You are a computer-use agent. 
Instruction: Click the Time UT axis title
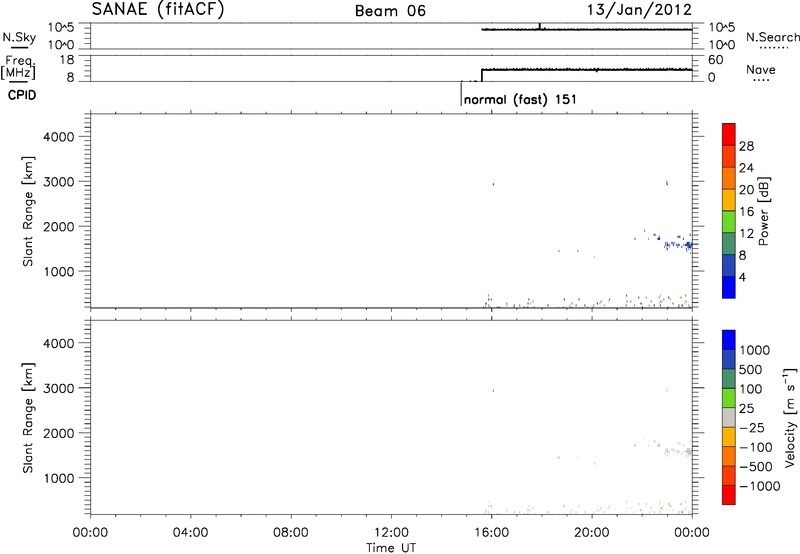click(x=391, y=546)
